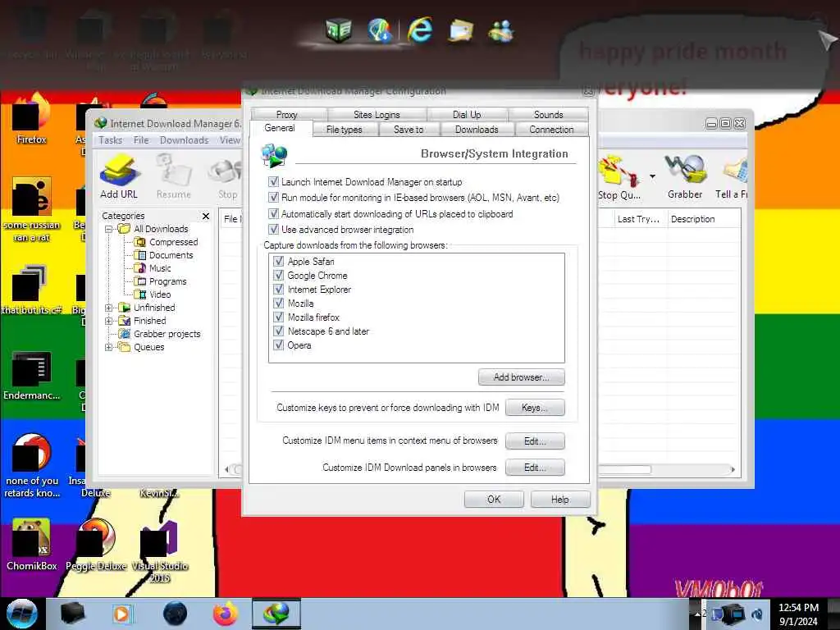
Task: Click the Browser/System Integration header icon
Action: click(274, 155)
